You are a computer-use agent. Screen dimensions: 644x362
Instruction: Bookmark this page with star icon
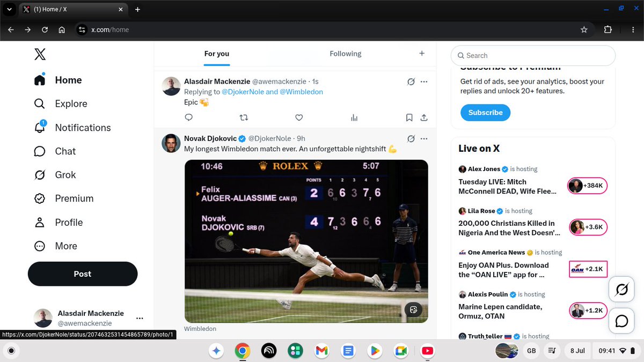(x=584, y=29)
